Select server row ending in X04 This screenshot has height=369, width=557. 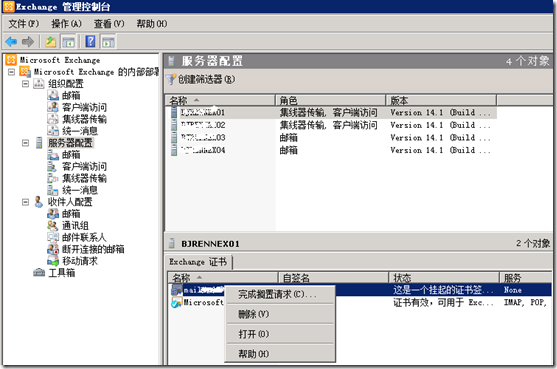pyautogui.click(x=331, y=150)
